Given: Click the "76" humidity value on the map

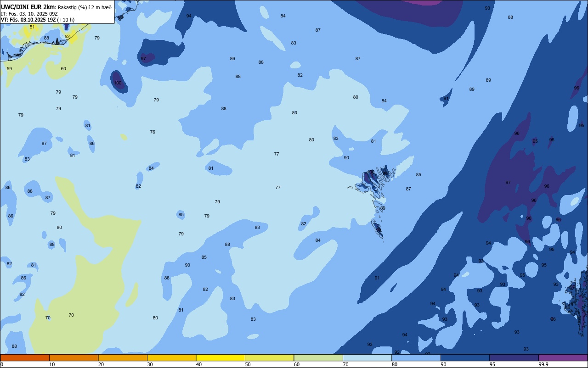Looking at the screenshot, I should coord(153,132).
